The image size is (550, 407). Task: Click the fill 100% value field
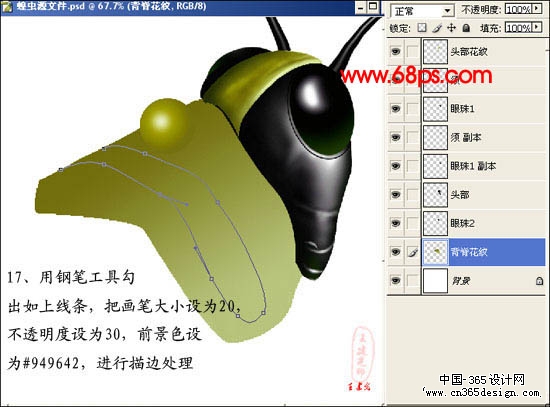[518, 27]
